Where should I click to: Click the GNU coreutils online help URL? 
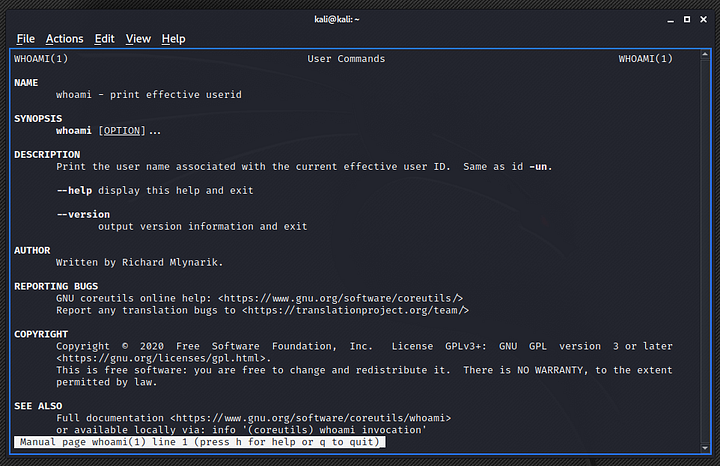[340, 298]
